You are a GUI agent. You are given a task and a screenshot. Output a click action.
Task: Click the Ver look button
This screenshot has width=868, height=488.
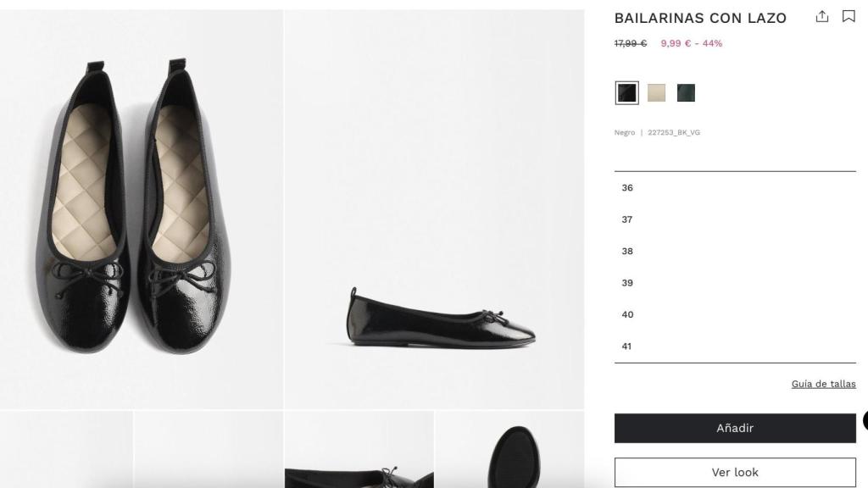pyautogui.click(x=734, y=472)
